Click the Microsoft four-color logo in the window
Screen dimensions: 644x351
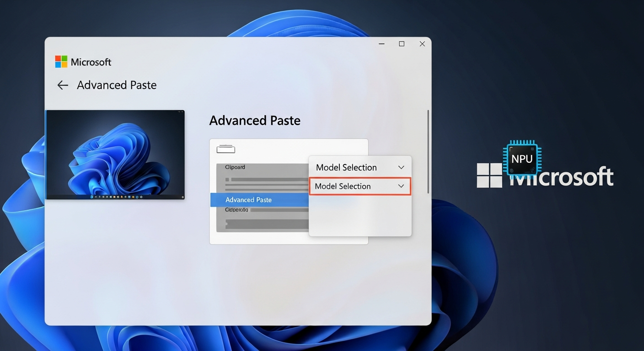(61, 62)
